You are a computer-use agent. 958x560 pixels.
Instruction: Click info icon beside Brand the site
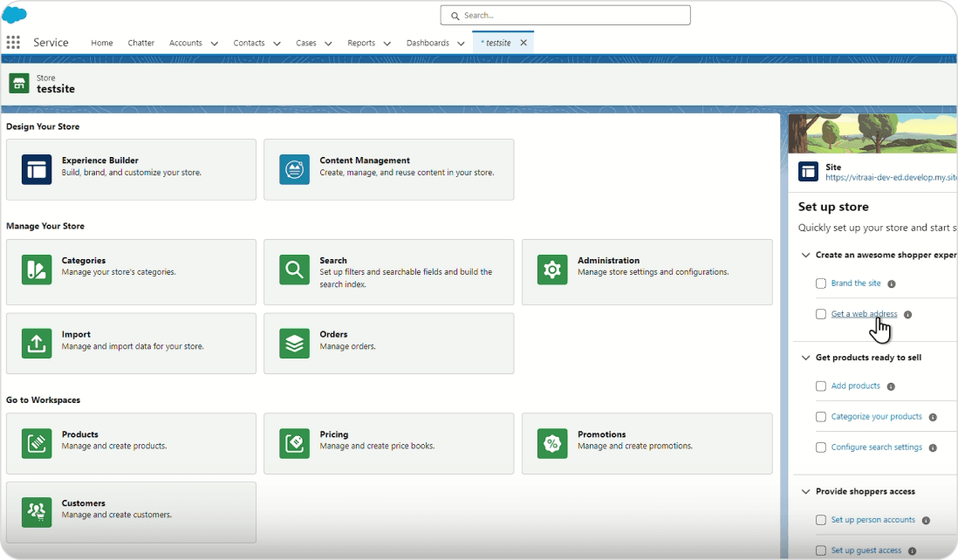(892, 284)
